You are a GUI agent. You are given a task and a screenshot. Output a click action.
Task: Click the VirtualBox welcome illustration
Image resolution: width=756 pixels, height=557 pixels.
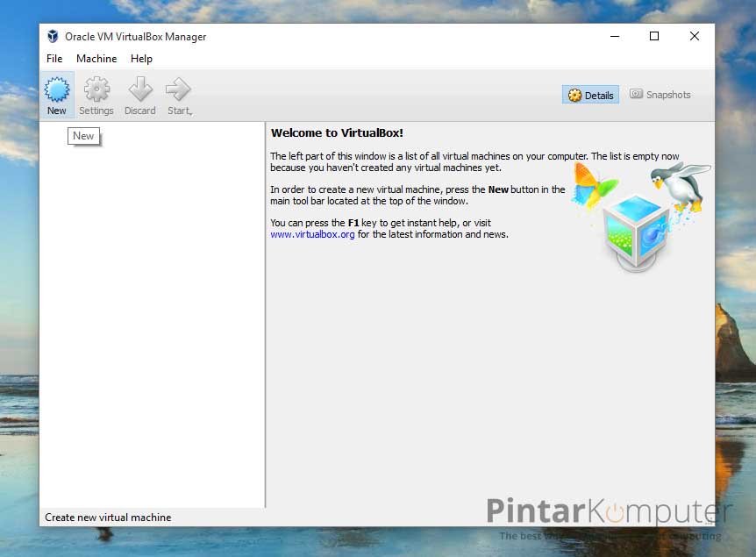[x=641, y=217]
